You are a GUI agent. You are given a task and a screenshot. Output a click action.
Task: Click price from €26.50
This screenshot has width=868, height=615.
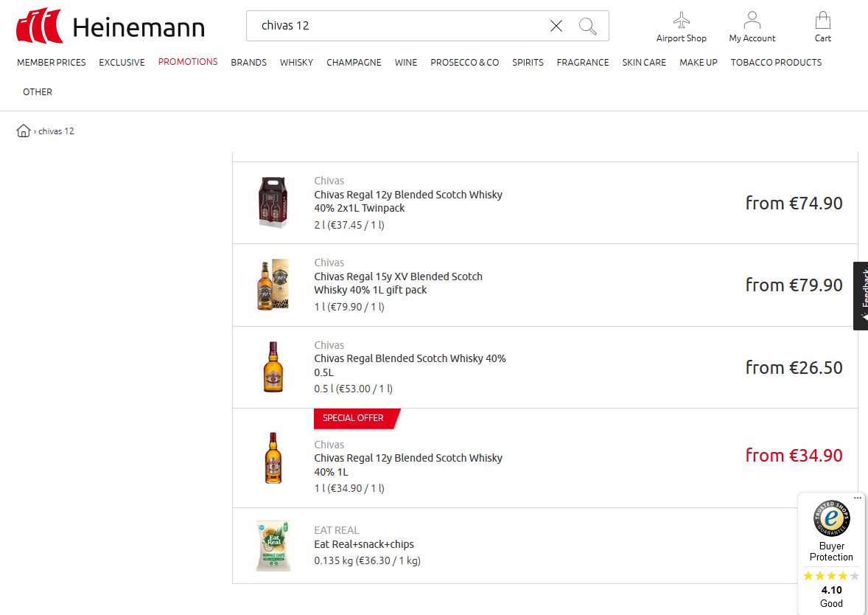point(794,367)
